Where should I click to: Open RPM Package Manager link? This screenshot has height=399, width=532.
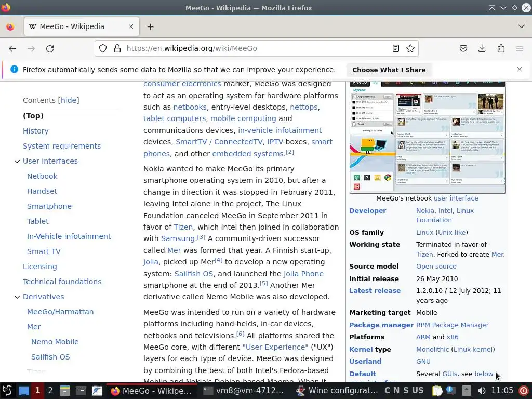[453, 325]
